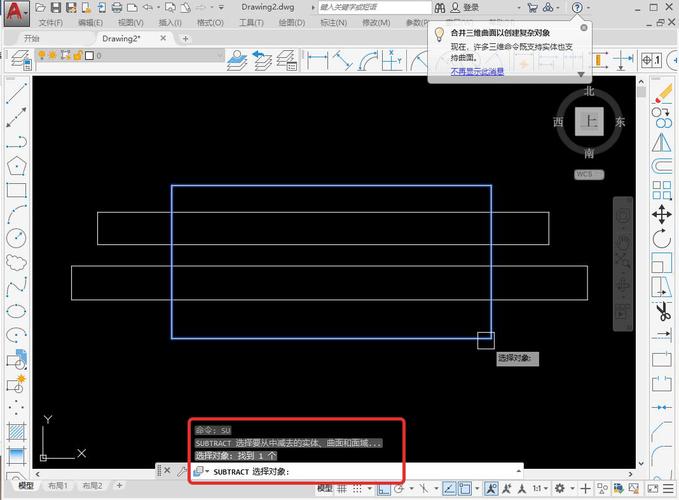Viewport: 679px width, 500px height.
Task: Click the SUBTRACT command line input
Action: coord(300,471)
